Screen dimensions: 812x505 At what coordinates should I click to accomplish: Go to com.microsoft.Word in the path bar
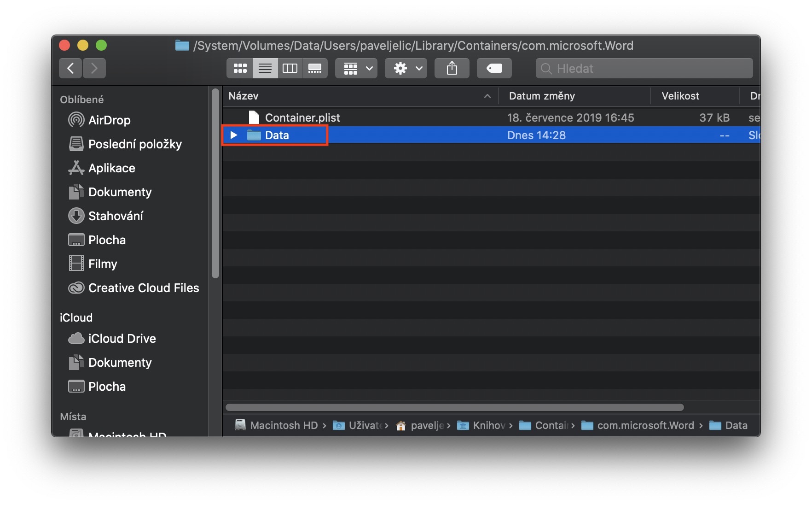coord(638,425)
